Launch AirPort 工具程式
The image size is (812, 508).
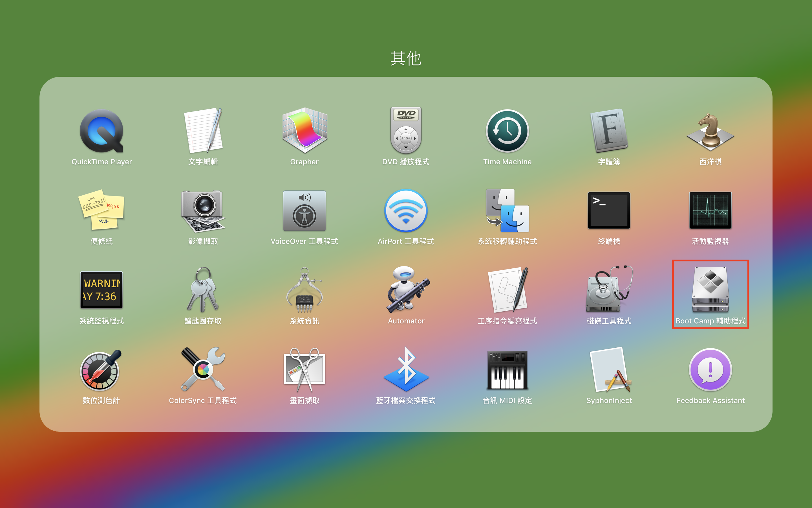[406, 211]
